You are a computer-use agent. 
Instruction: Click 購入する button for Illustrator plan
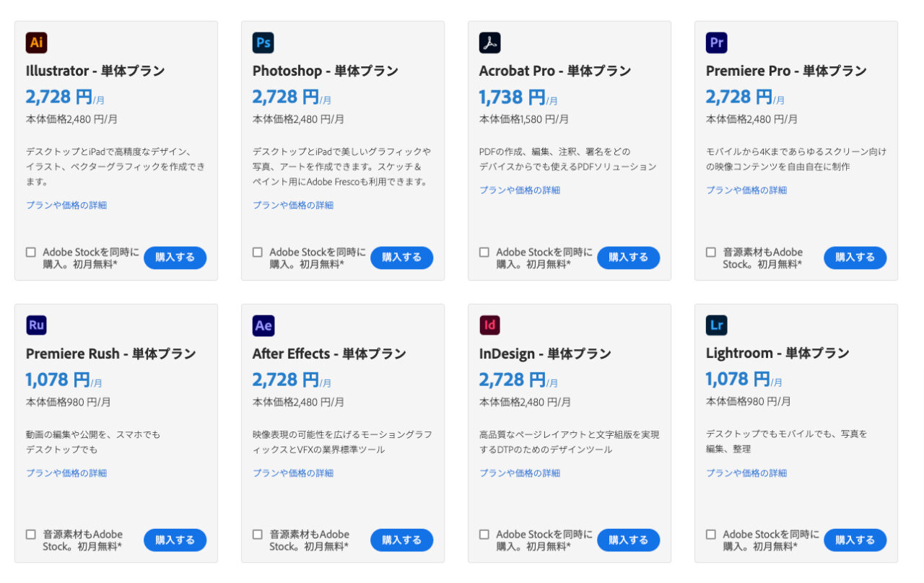tap(175, 258)
